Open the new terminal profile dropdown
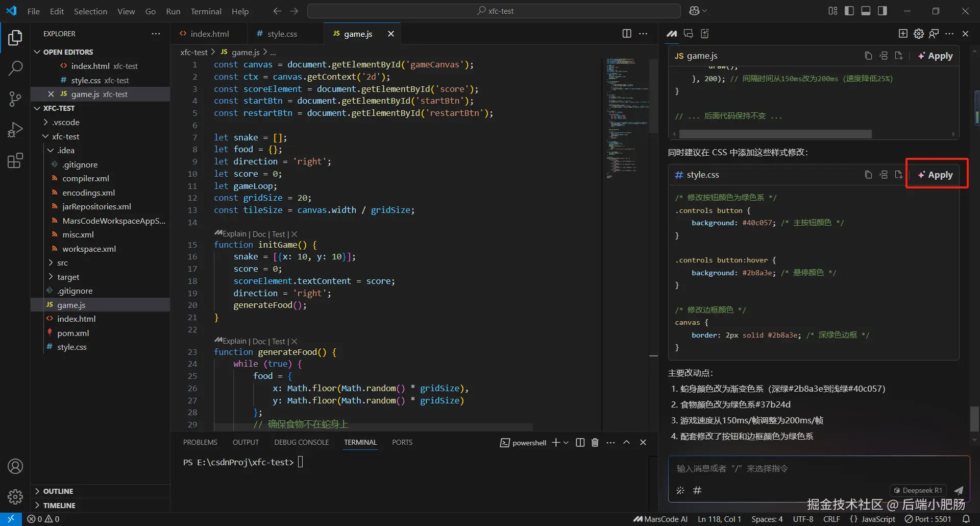980x526 pixels. point(566,443)
